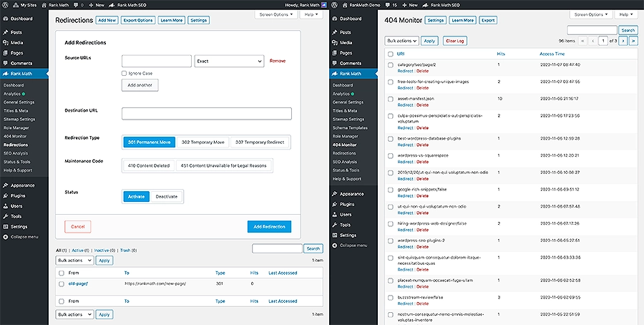This screenshot has height=325, width=644.
Task: Click the 15 updates icon in admin bar
Action: [x=389, y=4]
